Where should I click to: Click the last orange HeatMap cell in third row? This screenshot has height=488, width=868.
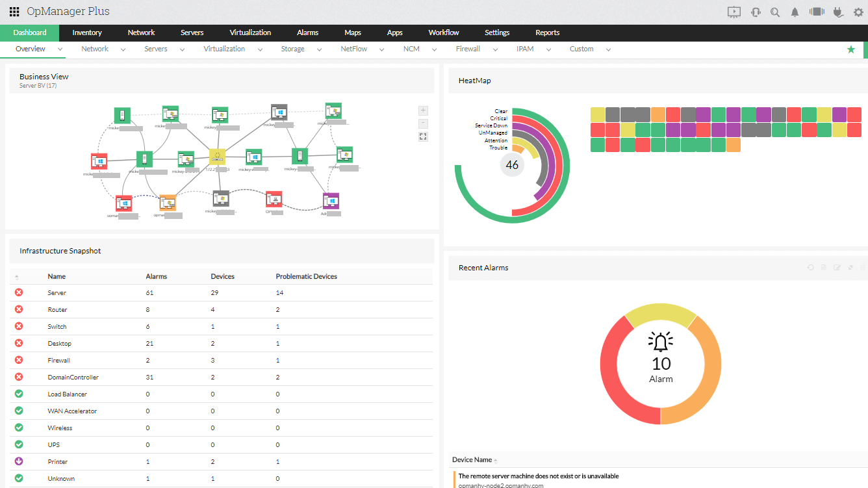[x=734, y=145]
